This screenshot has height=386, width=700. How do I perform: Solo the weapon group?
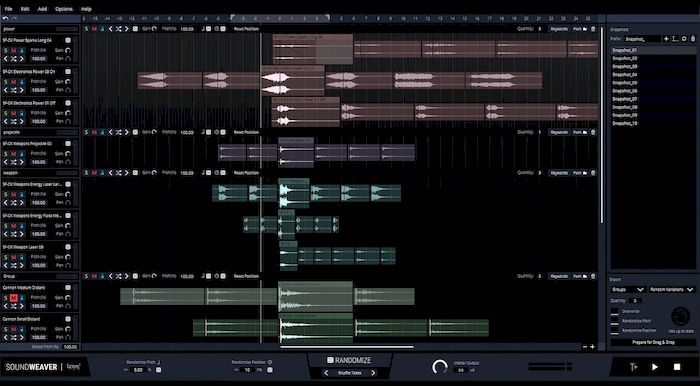point(86,173)
